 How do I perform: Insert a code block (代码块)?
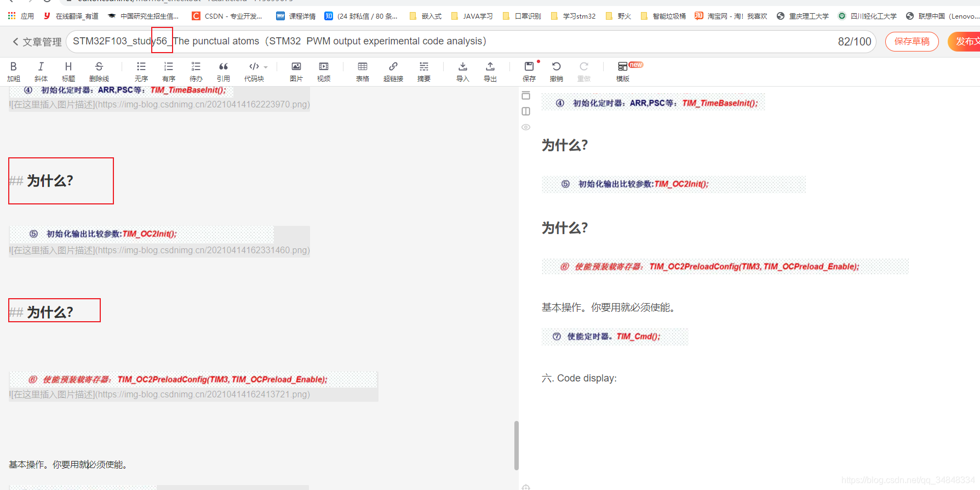(x=254, y=72)
